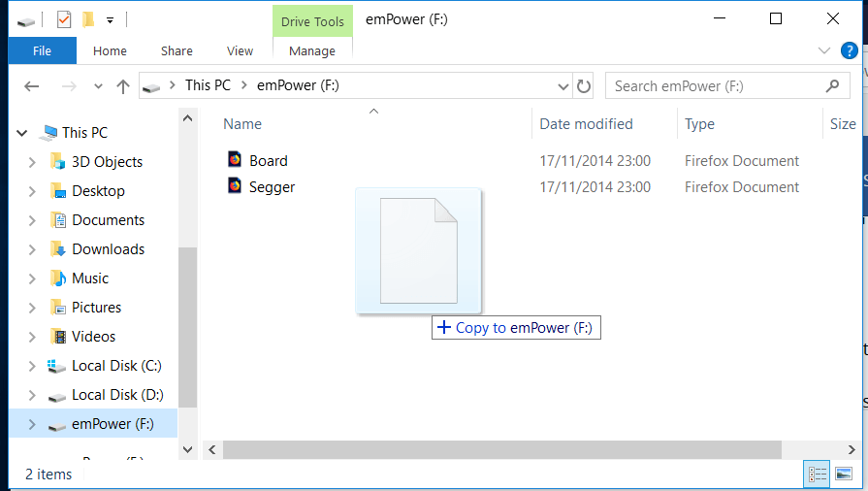Open the Manage ribbon tab

(x=312, y=51)
